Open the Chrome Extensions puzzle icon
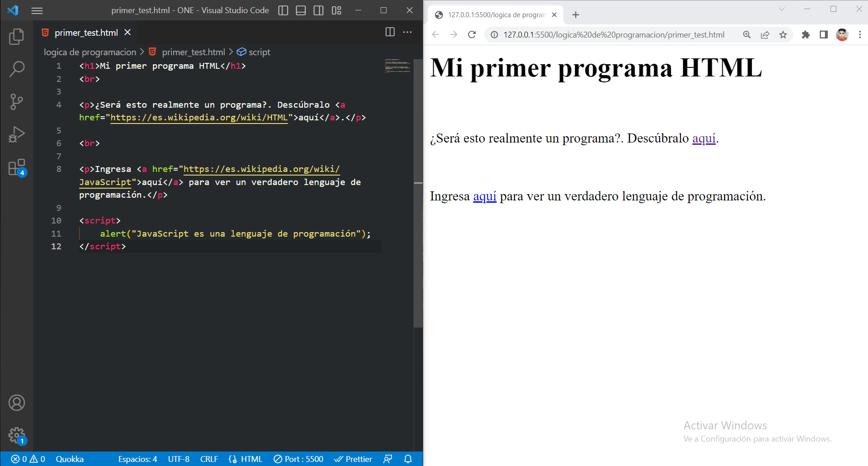Screen dimensions: 868x466 [806, 35]
